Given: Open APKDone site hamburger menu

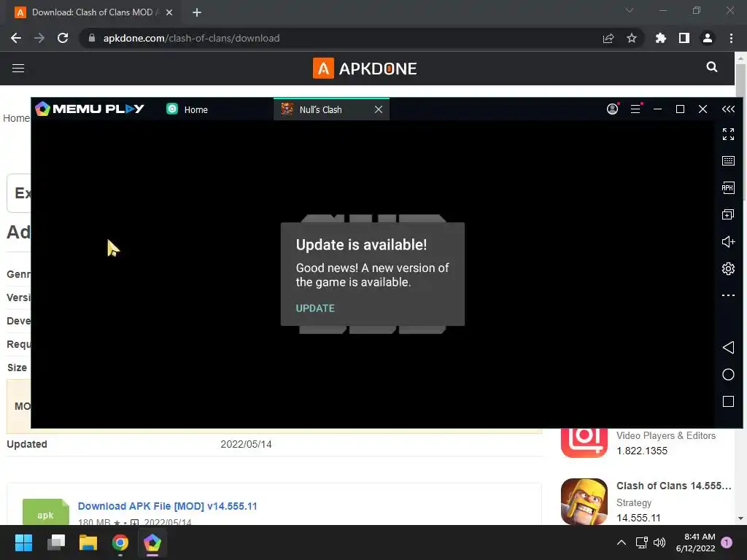Looking at the screenshot, I should click(x=18, y=69).
